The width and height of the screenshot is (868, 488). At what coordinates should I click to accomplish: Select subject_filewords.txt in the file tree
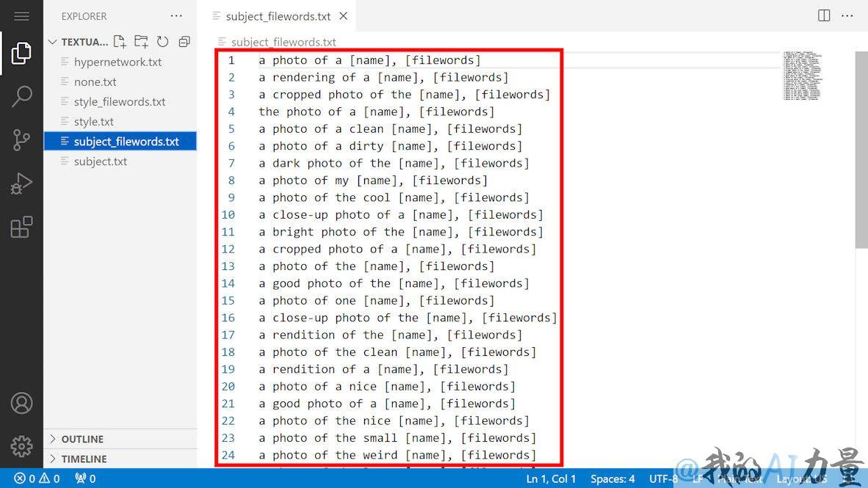[x=120, y=142]
